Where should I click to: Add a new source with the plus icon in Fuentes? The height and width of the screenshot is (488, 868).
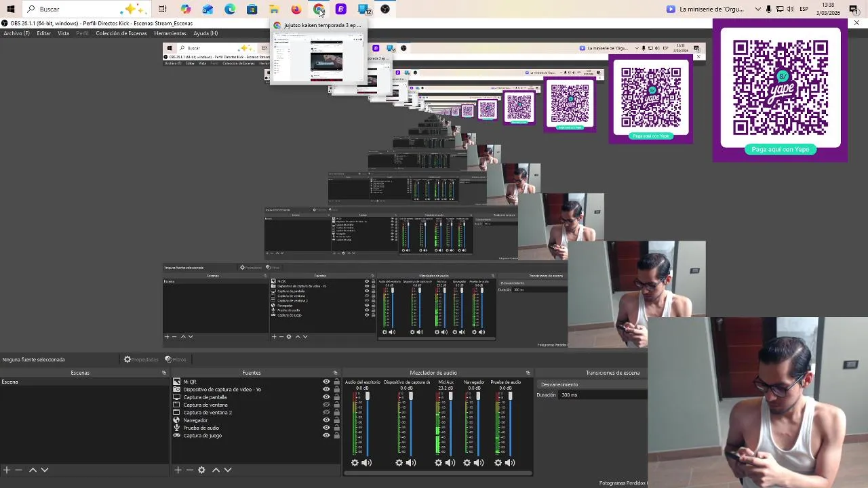[178, 470]
